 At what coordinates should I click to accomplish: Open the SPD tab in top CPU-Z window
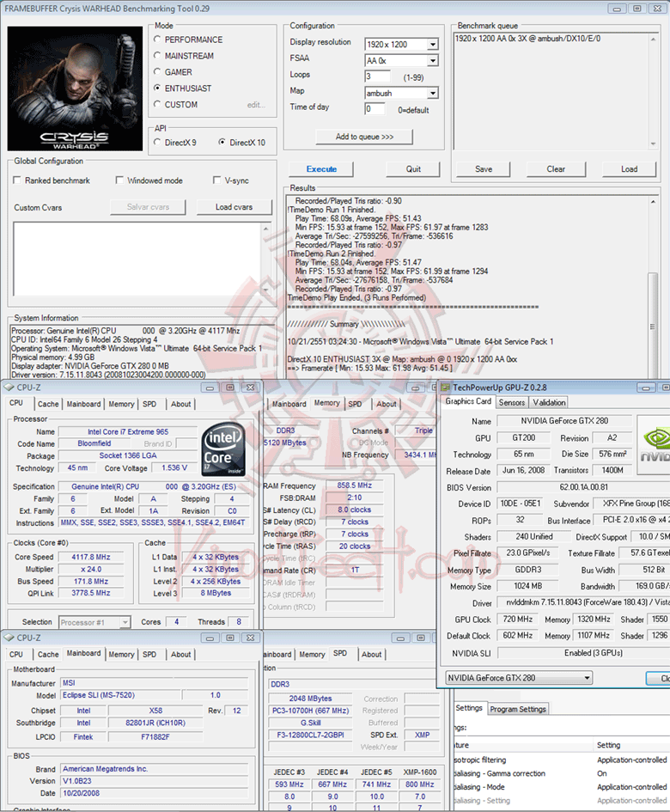click(149, 404)
